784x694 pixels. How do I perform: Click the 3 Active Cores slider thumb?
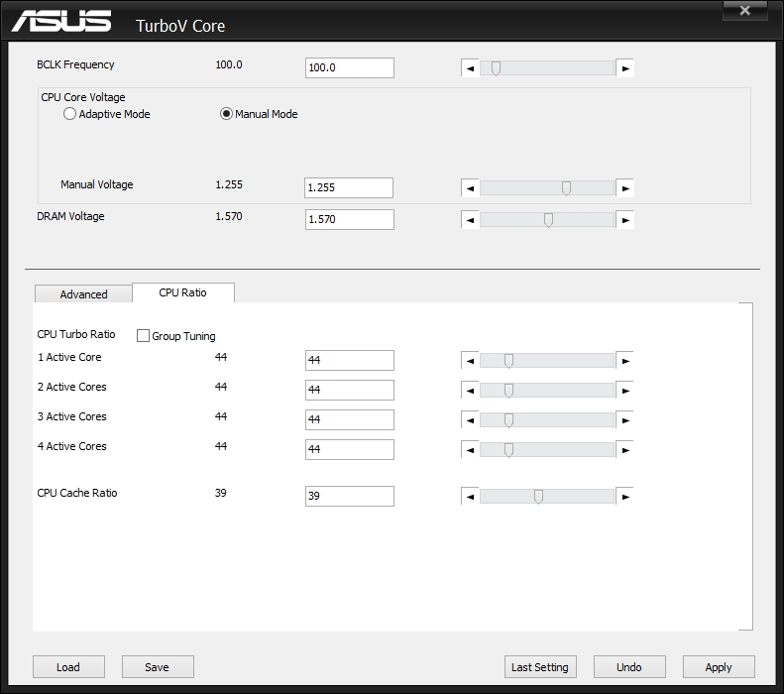(508, 420)
